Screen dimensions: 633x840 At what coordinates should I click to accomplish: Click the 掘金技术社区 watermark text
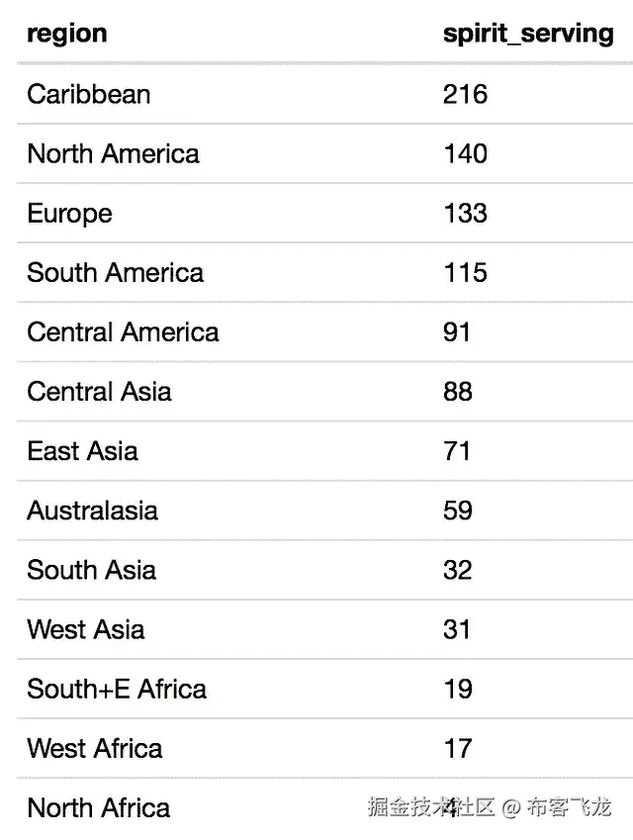[431, 807]
